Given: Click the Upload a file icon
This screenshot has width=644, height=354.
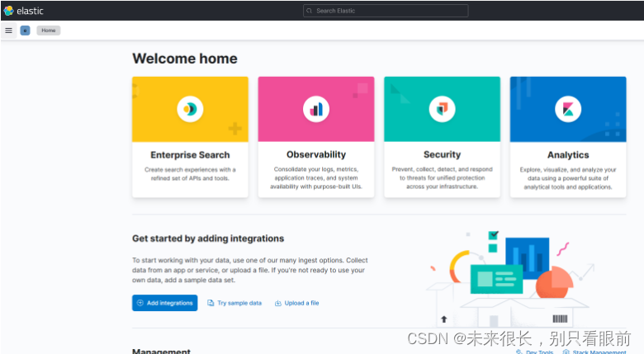Looking at the screenshot, I should point(278,303).
